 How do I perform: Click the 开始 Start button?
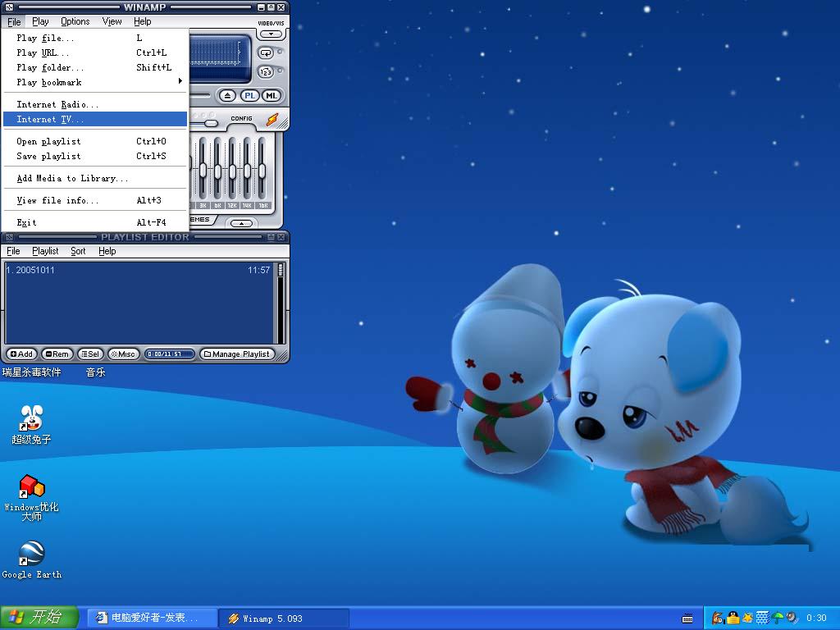pyautogui.click(x=39, y=618)
